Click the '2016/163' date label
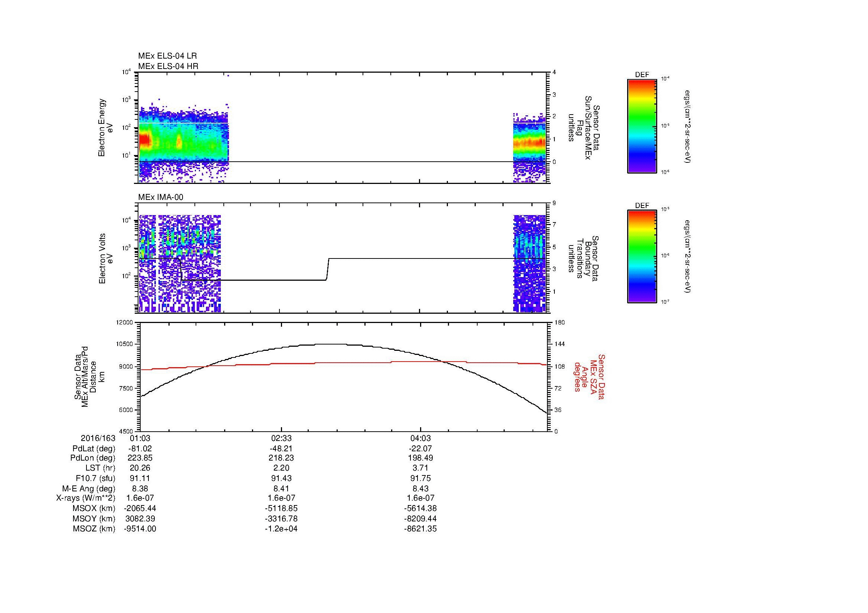Viewport: 868px width, 613px height. click(98, 438)
